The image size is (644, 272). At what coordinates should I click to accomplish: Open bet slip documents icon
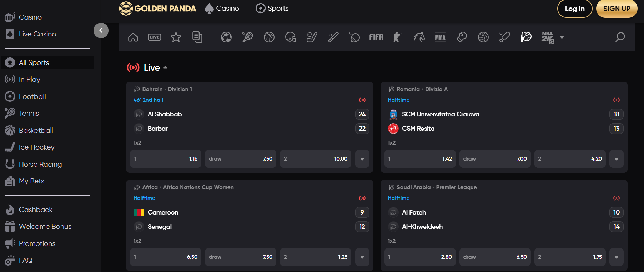pyautogui.click(x=197, y=37)
